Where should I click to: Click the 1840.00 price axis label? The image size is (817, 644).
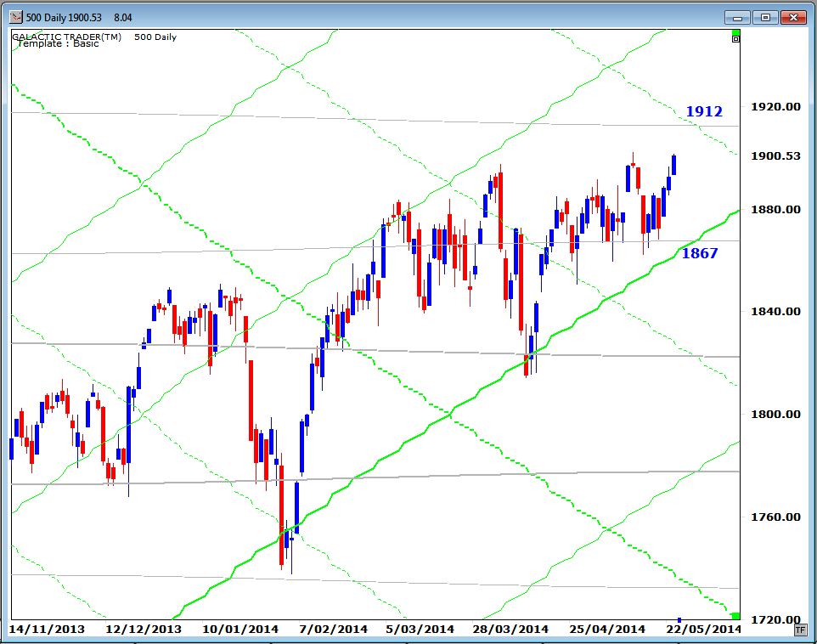pos(775,311)
